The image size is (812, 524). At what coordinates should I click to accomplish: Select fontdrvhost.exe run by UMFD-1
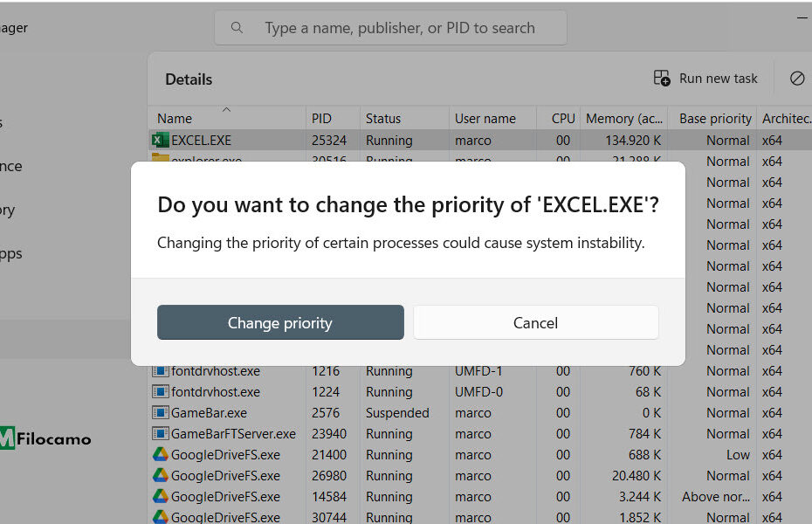[216, 371]
